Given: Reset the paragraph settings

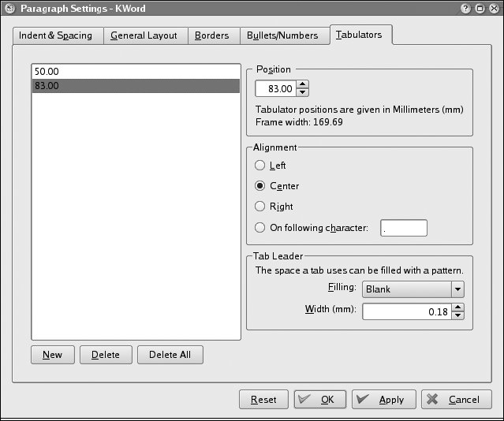Looking at the screenshot, I should tap(263, 400).
